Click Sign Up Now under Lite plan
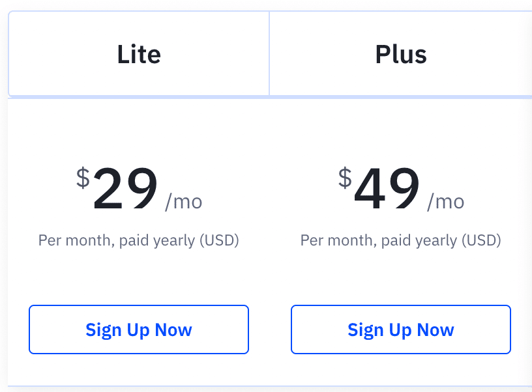The image size is (532, 392). coord(139,329)
